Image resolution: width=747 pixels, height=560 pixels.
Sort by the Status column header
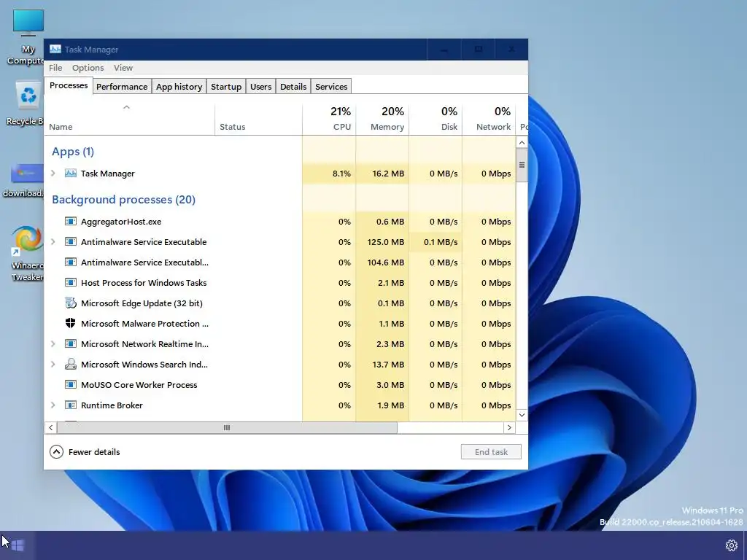259,119
